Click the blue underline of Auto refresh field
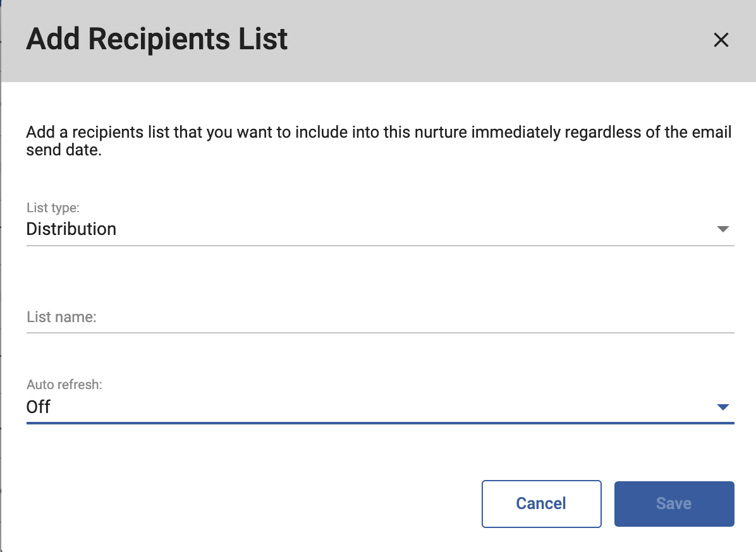The height and width of the screenshot is (552, 756). [x=379, y=423]
